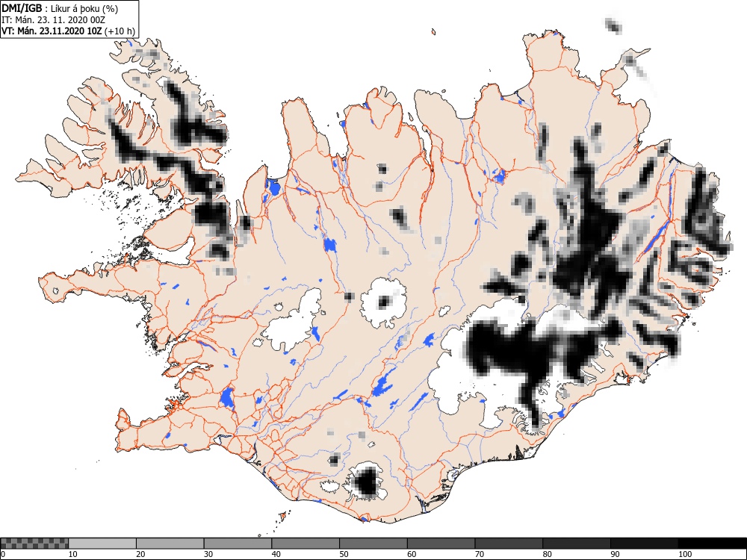Click the 80-90% near-black legend swatch
This screenshot has height=560, width=747.
click(576, 544)
